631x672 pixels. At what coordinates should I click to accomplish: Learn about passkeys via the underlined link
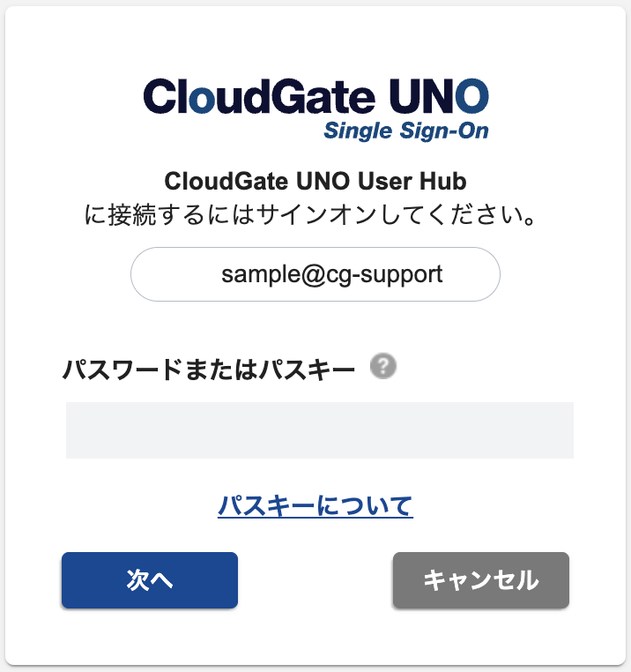coord(315,505)
